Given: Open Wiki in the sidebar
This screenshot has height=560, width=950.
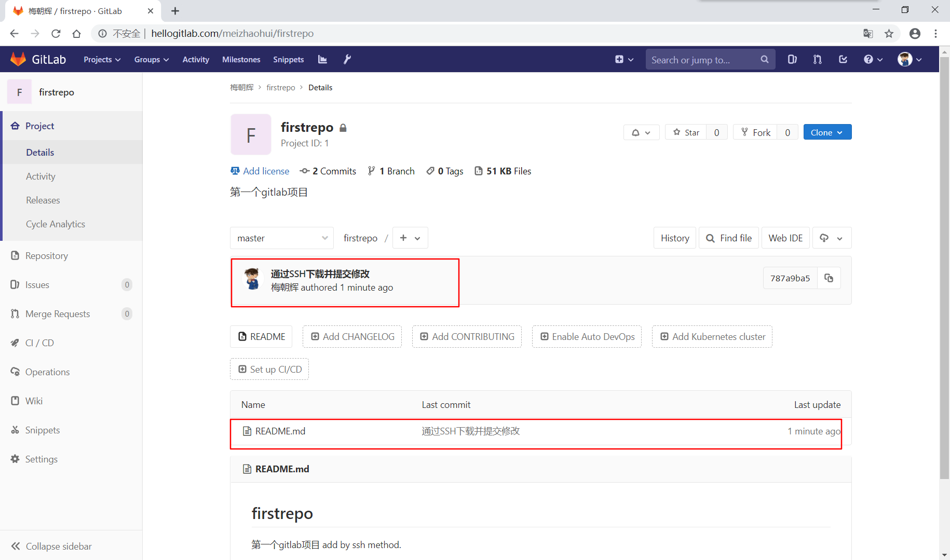Looking at the screenshot, I should coord(71,401).
